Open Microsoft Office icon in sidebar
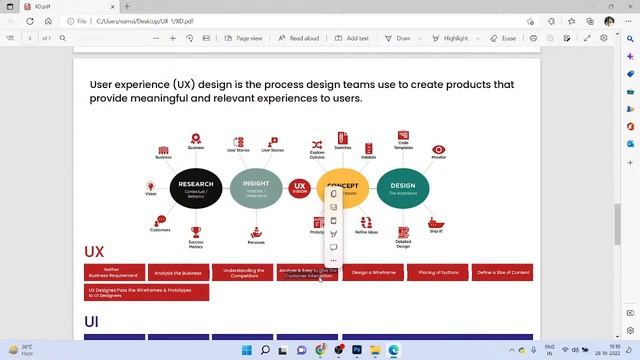640x360 pixels. point(630,127)
